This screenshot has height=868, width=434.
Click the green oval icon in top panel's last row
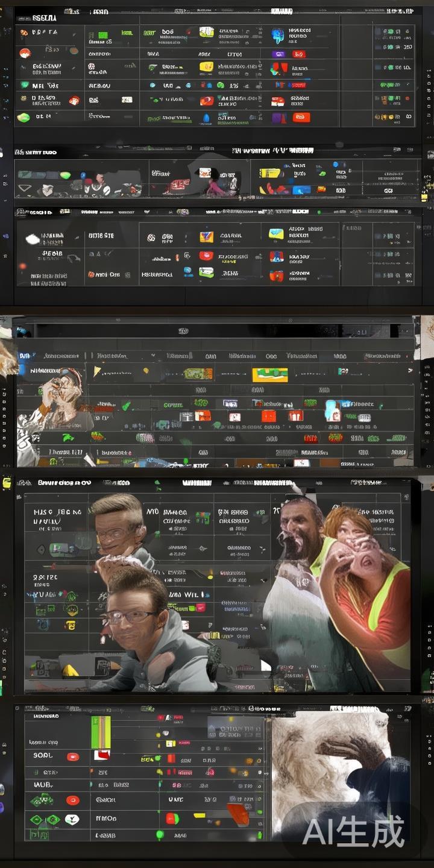[x=24, y=118]
